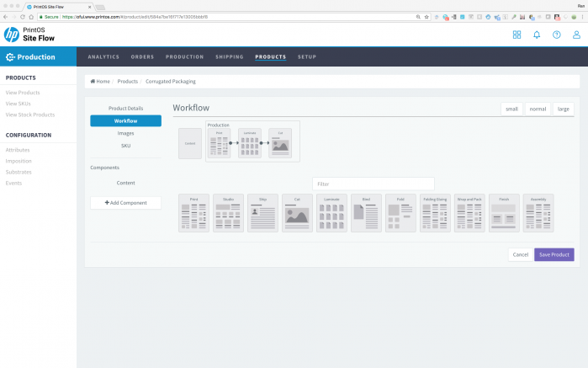Go to the Orders navigation tab
Screen dimensions: 588x368
(142, 57)
